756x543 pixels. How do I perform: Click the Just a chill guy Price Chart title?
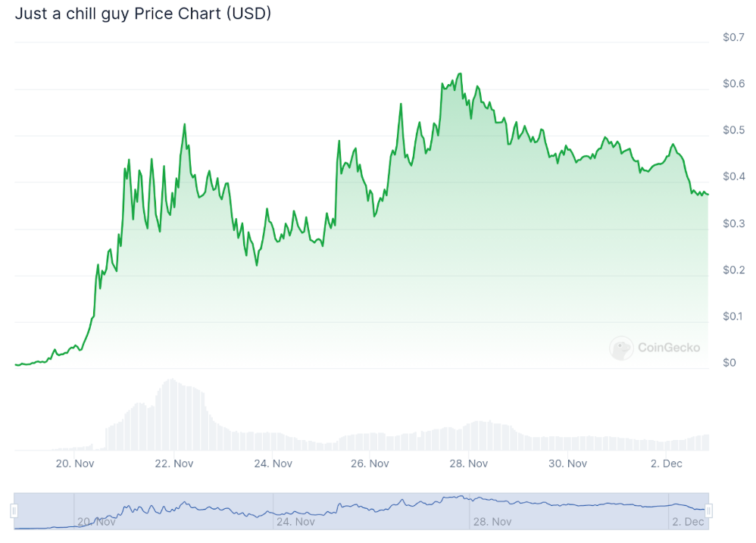tap(142, 14)
